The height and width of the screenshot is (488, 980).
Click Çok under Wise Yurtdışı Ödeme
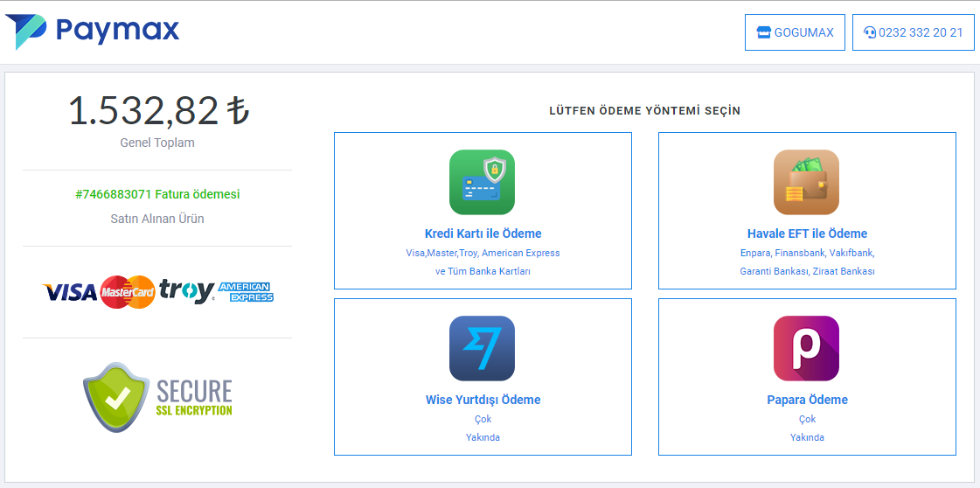pyautogui.click(x=483, y=419)
